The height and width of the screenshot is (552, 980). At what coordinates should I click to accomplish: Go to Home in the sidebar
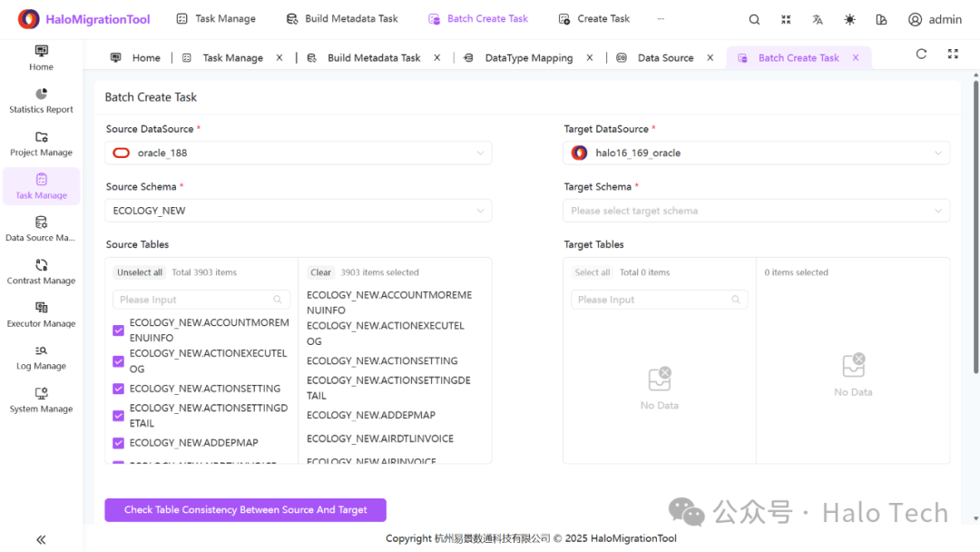(41, 57)
